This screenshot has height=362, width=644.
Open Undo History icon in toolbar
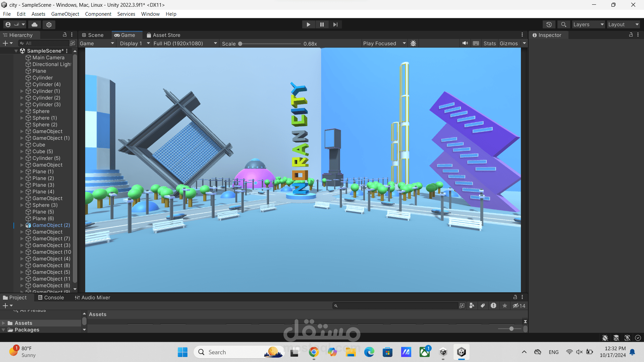(x=549, y=24)
